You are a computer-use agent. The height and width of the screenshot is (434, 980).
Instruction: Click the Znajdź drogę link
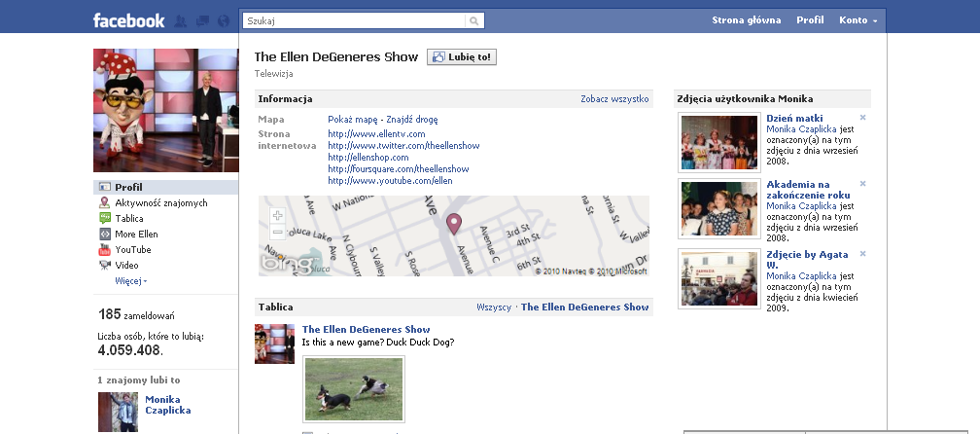pyautogui.click(x=412, y=120)
